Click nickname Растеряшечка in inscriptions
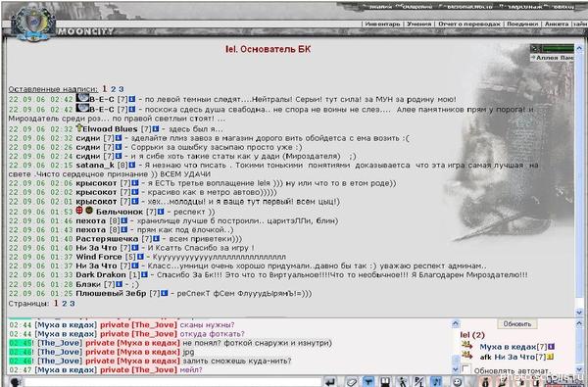The height and width of the screenshot is (387, 588). click(107, 239)
